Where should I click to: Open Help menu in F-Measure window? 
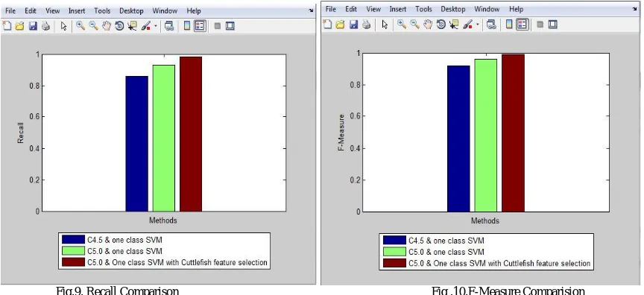pyautogui.click(x=517, y=9)
